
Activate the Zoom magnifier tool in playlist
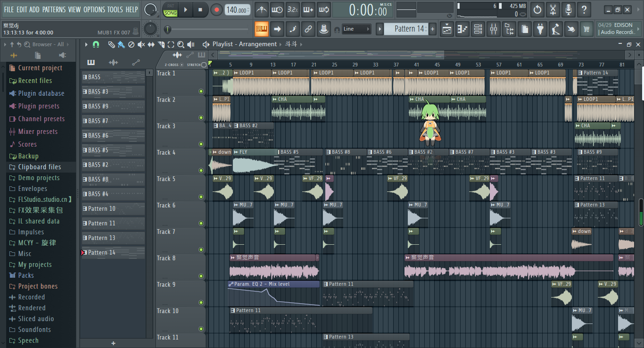[x=181, y=44]
